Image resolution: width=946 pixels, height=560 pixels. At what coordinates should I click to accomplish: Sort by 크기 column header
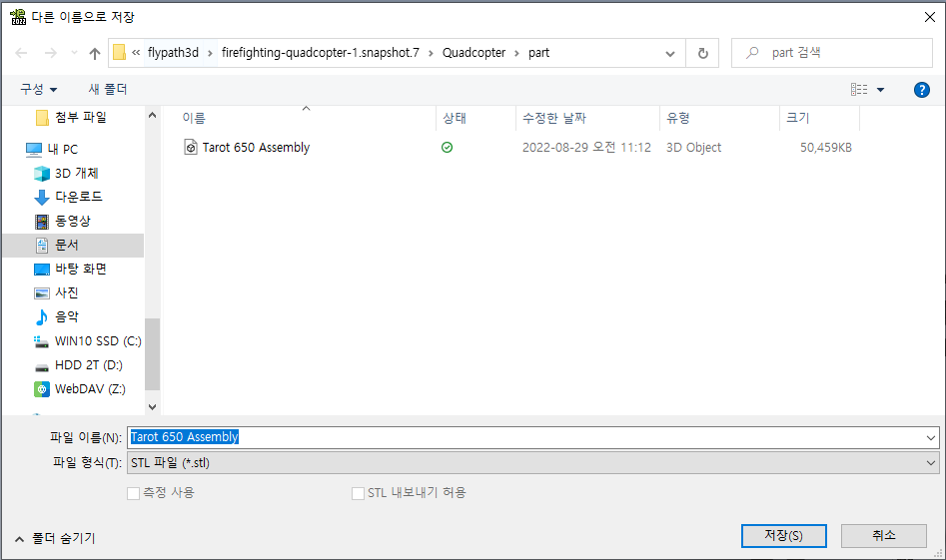[x=797, y=118]
